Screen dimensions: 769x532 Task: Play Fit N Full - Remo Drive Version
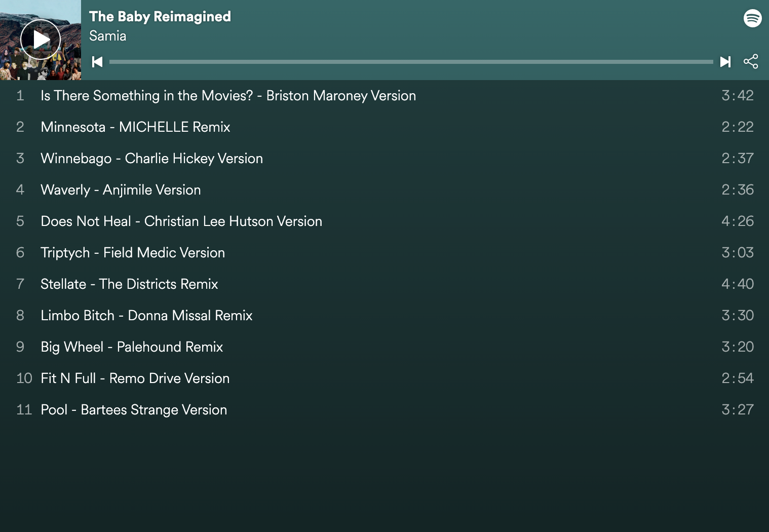click(x=384, y=378)
